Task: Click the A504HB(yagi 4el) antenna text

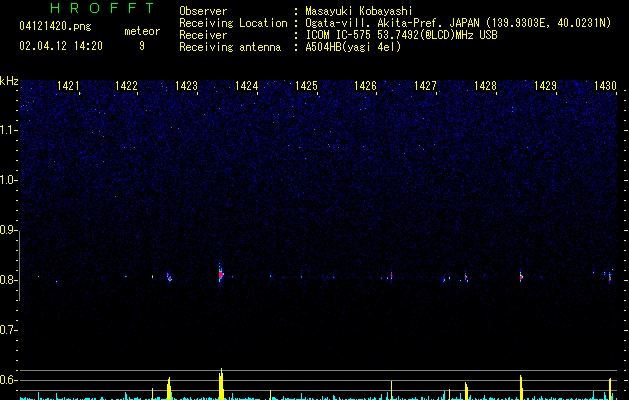Action: [353, 47]
